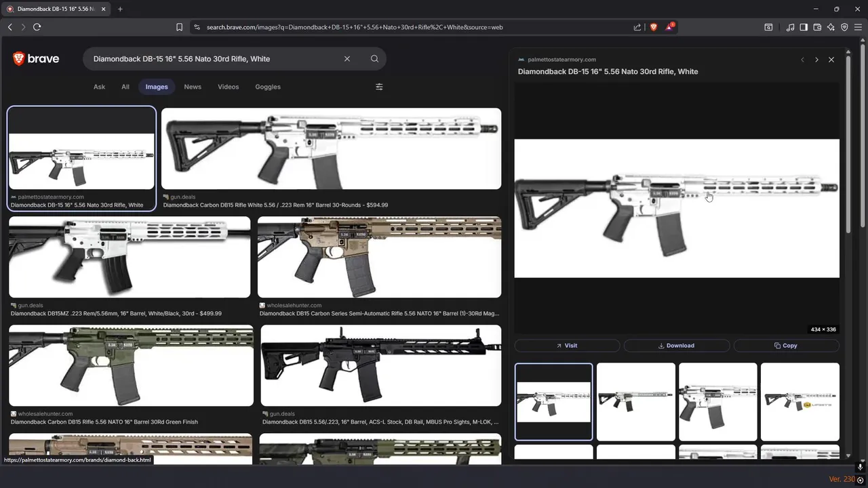This screenshot has height=488, width=868.
Task: Select the Images tab
Action: (x=157, y=87)
